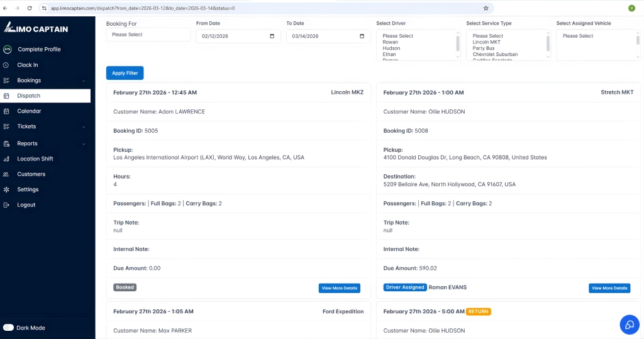The image size is (644, 339).
Task: Expand the Bookings submenu chevron
Action: (x=84, y=81)
